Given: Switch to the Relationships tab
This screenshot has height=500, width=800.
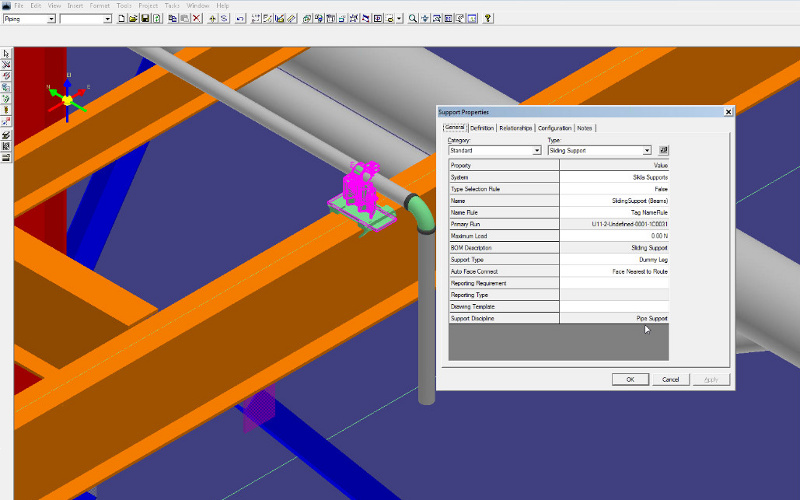Looking at the screenshot, I should pyautogui.click(x=516, y=128).
